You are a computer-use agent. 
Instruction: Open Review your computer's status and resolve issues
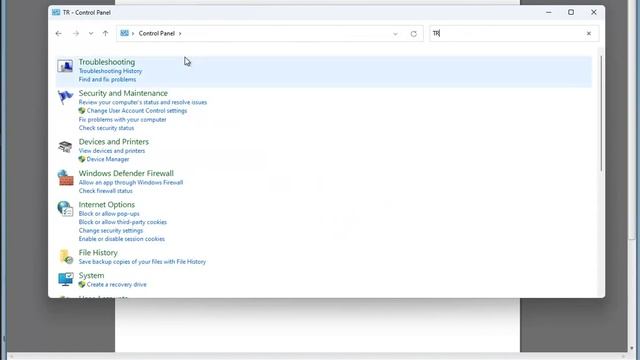(143, 102)
